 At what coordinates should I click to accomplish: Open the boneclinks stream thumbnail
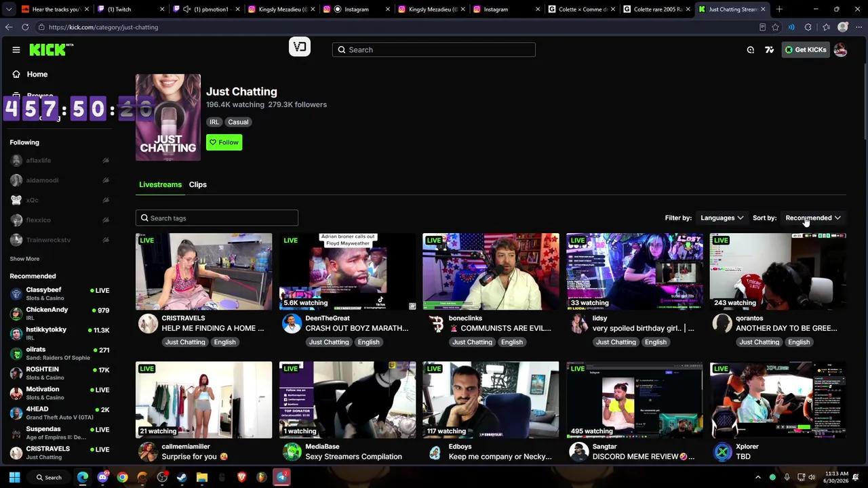491,271
